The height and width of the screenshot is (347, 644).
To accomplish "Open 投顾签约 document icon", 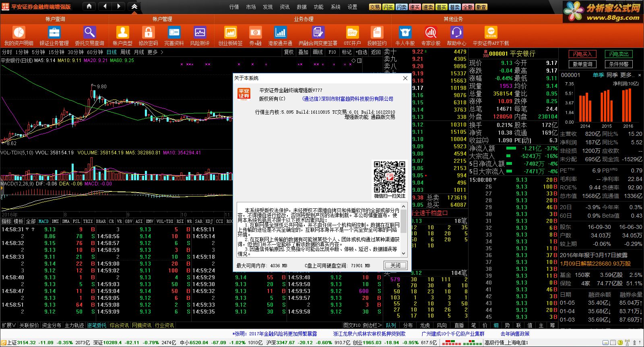I will pyautogui.click(x=377, y=32).
